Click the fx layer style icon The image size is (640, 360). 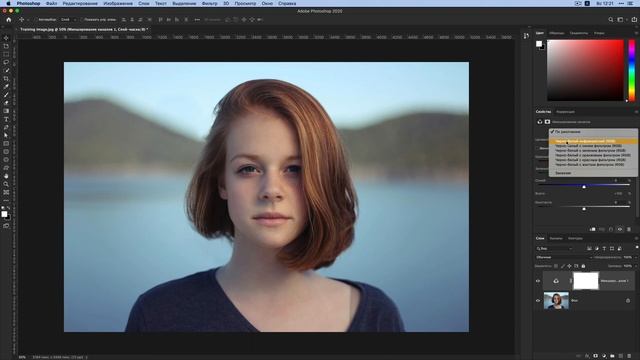click(587, 356)
